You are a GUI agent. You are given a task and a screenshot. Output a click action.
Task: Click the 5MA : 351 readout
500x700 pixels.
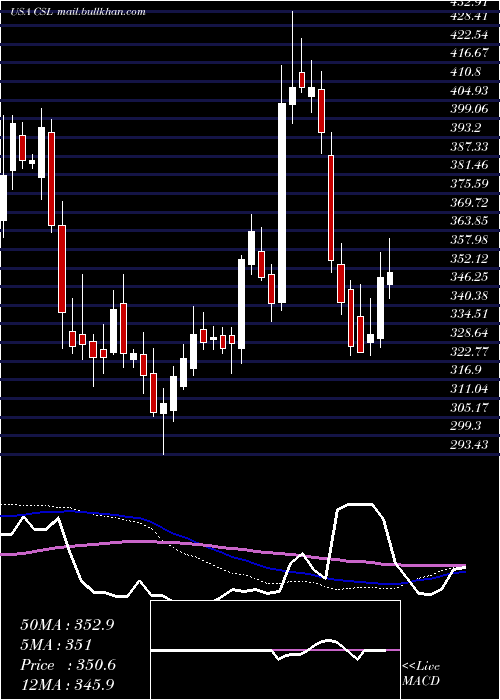pyautogui.click(x=56, y=645)
